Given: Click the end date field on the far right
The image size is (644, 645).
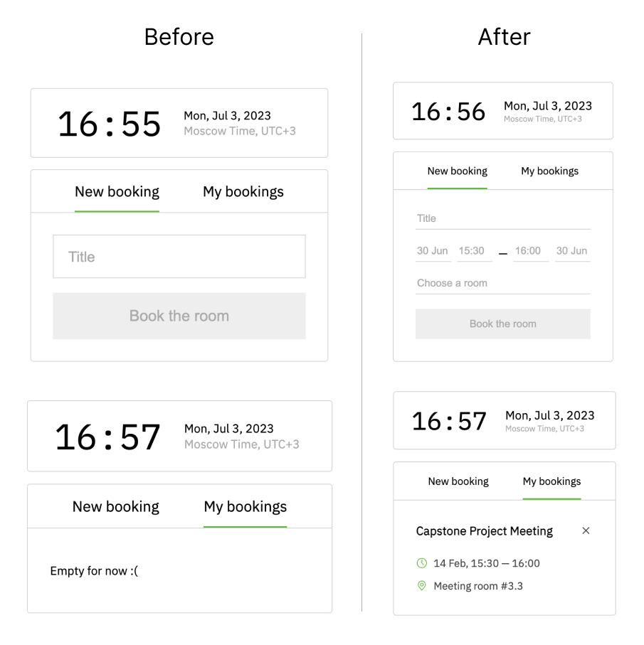Looking at the screenshot, I should (571, 250).
